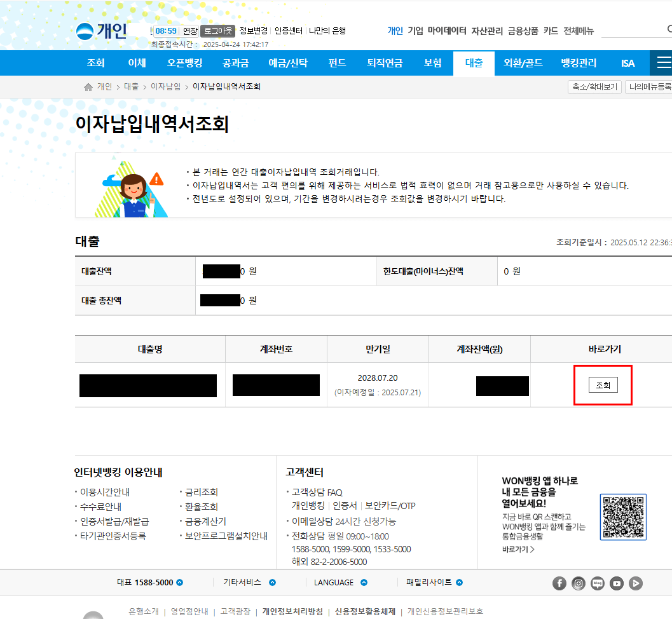Screen dimensions: 672x619
Task: Open the YouTube channel icon
Action: point(617,583)
